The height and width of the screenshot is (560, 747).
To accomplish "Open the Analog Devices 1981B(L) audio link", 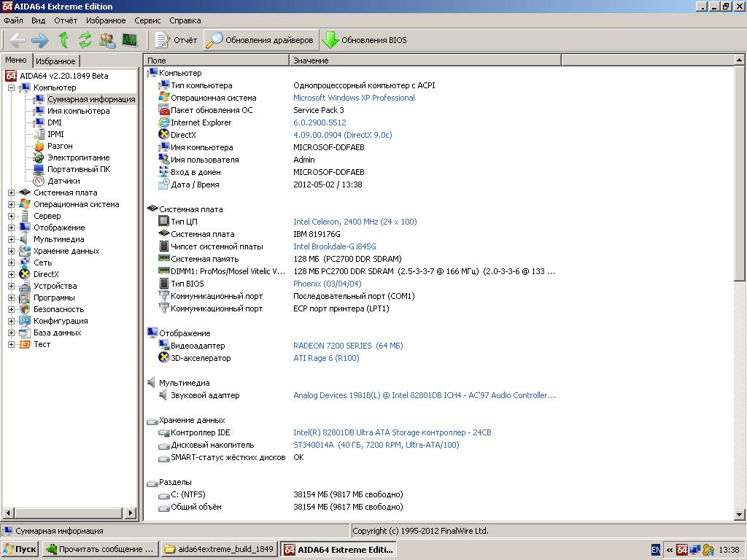I will 425,395.
